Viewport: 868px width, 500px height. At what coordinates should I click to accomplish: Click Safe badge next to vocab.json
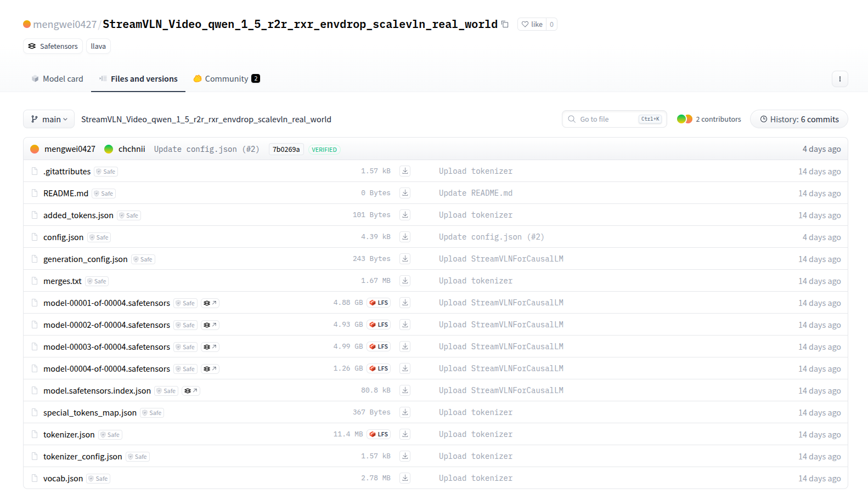coord(99,479)
